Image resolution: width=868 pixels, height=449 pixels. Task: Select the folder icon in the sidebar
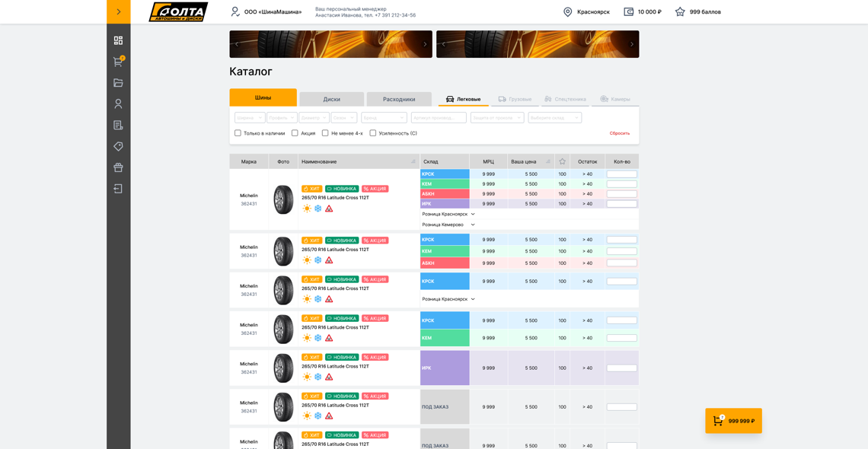click(118, 82)
